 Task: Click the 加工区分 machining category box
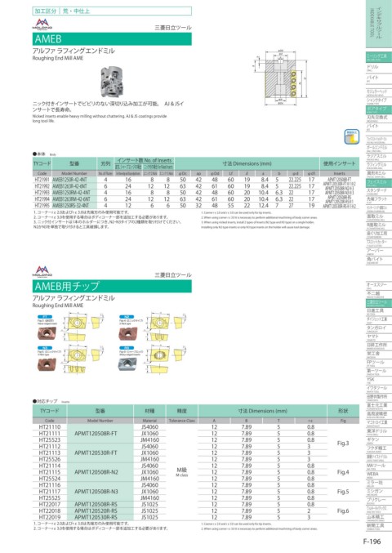[x=112, y=11]
